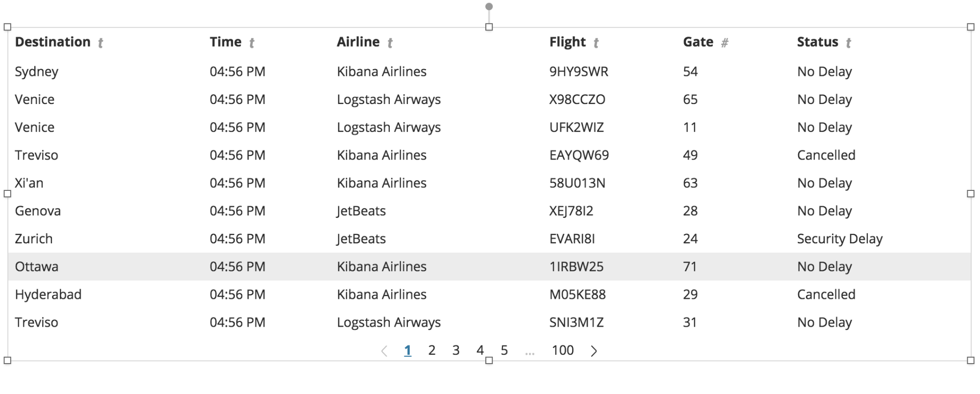Click the number type icon beside Gate
980x394 pixels.
725,43
